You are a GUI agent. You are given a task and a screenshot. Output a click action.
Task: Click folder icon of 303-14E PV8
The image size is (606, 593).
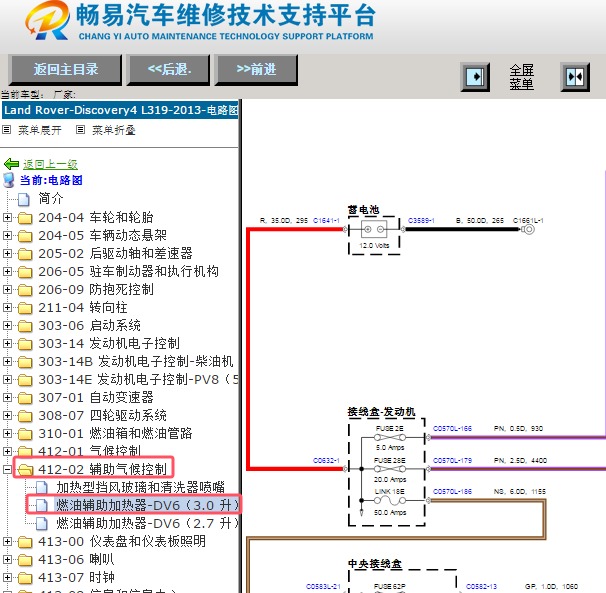pos(25,380)
